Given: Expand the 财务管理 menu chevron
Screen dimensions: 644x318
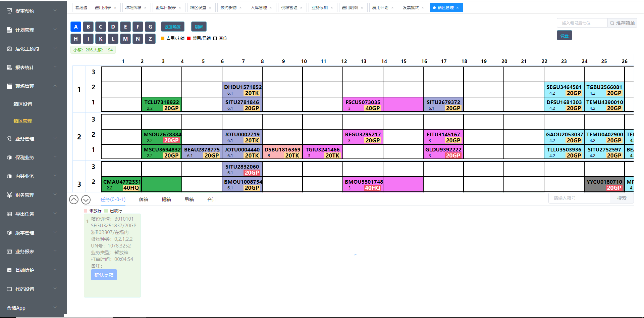Looking at the screenshot, I should coord(55,195).
